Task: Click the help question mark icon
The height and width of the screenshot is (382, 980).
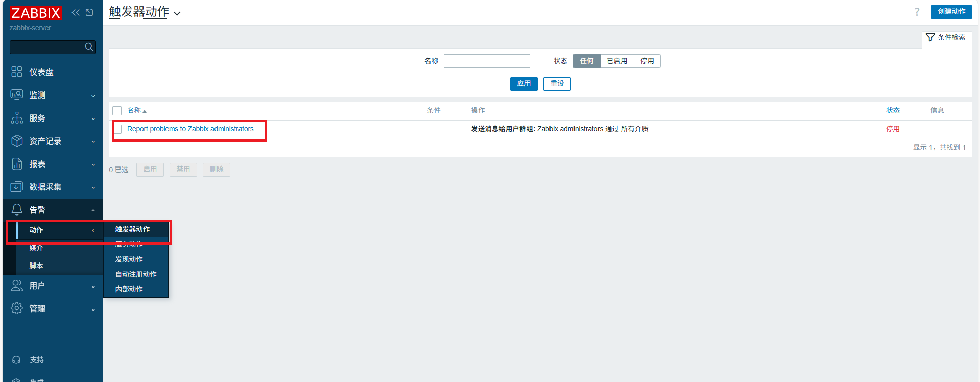Action: [917, 12]
